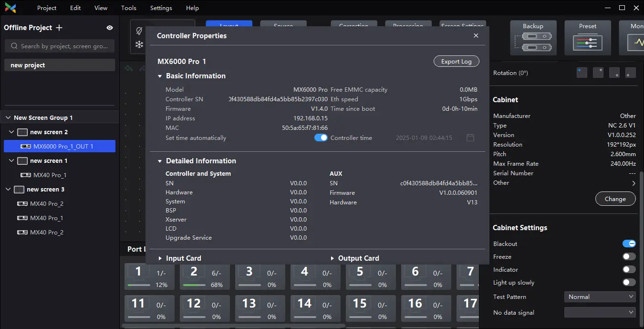The height and width of the screenshot is (329, 644).
Task: Click the Export Log button
Action: [457, 61]
